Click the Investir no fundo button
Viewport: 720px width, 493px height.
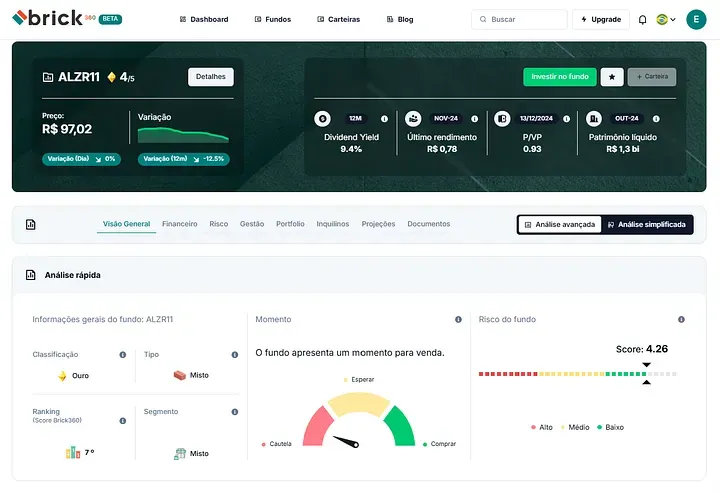click(x=559, y=77)
